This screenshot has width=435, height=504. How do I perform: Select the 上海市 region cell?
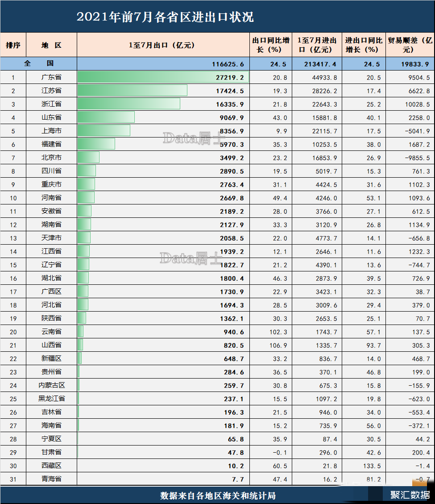coord(51,131)
